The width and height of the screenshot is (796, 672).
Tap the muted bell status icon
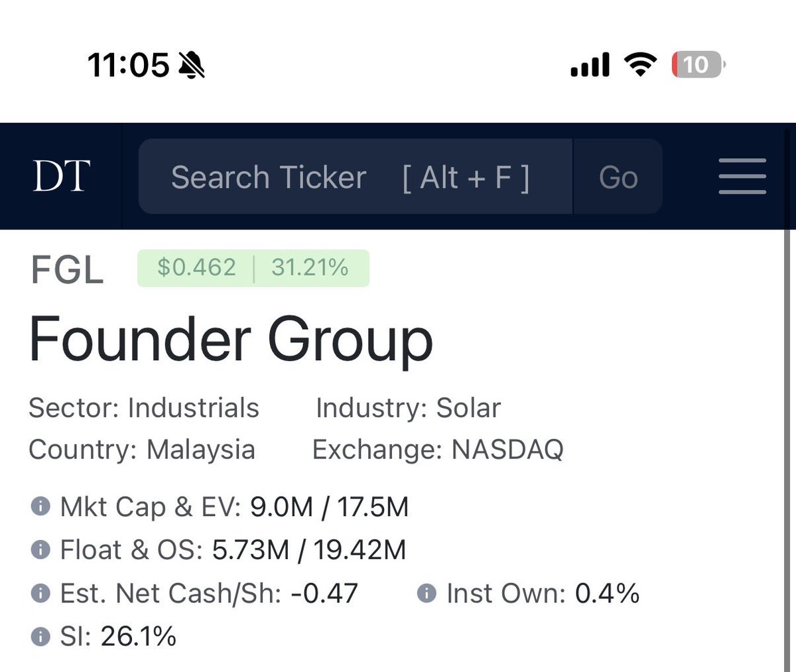pyautogui.click(x=192, y=65)
